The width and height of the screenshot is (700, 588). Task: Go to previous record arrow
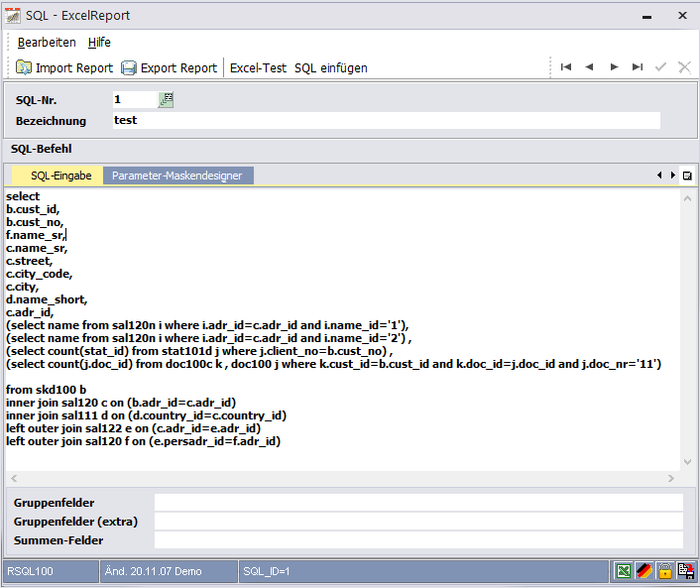[x=589, y=67]
